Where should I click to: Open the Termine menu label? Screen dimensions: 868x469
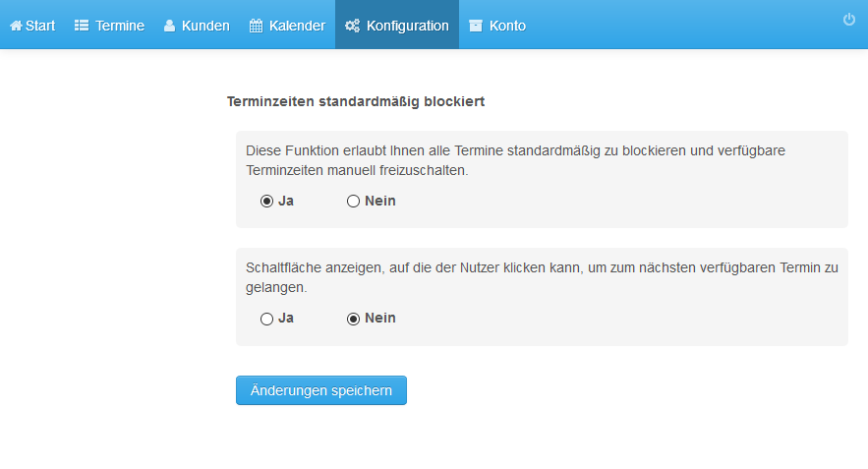click(x=120, y=26)
